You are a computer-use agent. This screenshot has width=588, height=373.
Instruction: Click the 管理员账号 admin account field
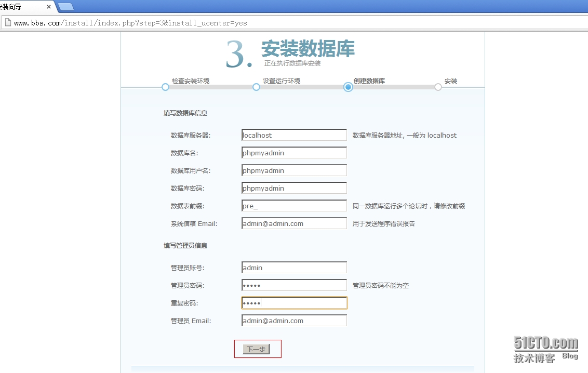click(294, 268)
